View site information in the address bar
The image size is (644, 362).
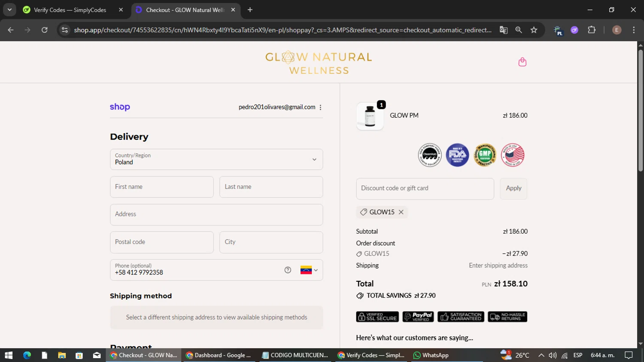pos(65,30)
